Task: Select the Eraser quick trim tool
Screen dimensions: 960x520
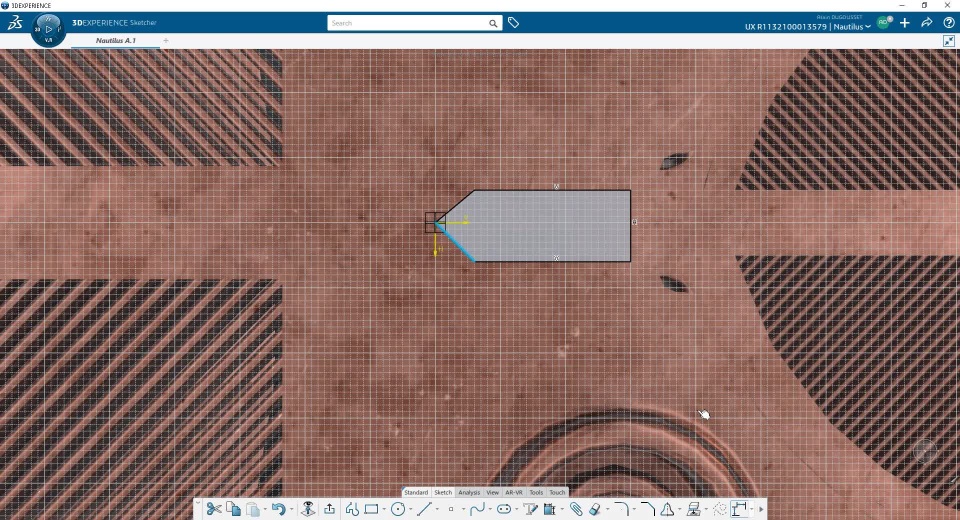Action: point(595,509)
